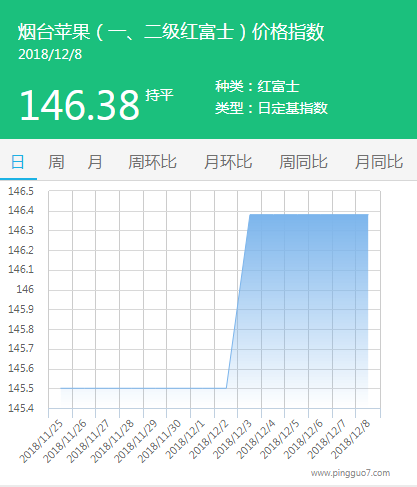Open the 周同比 tab
The width and height of the screenshot is (417, 487).
coord(303,162)
